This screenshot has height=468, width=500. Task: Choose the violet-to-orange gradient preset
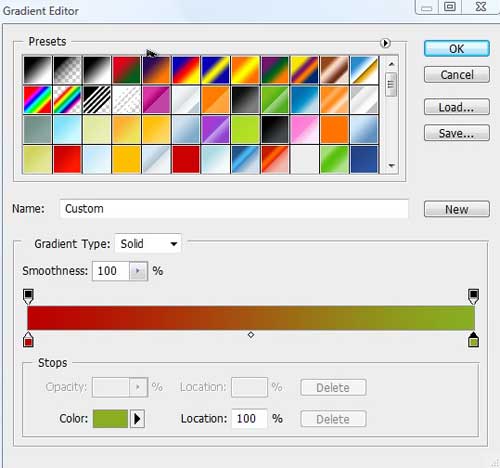tap(156, 70)
